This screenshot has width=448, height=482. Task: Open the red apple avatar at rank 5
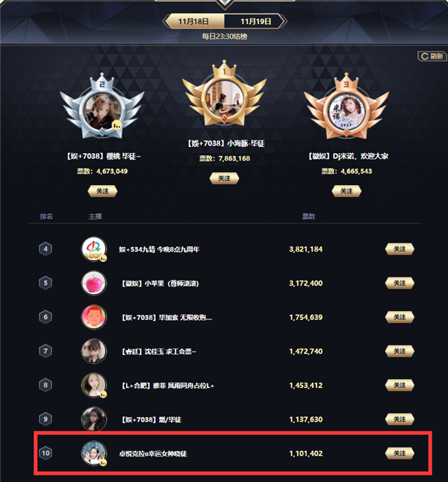(94, 283)
